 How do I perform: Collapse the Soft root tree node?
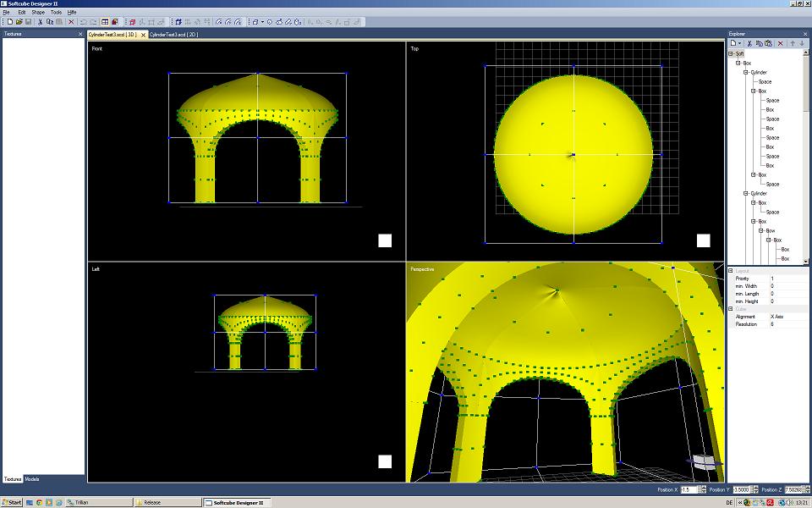pos(731,53)
